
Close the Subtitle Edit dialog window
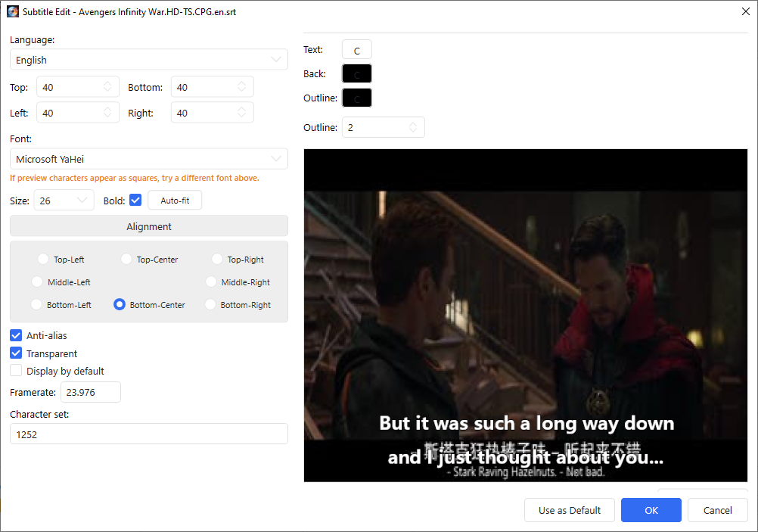745,11
